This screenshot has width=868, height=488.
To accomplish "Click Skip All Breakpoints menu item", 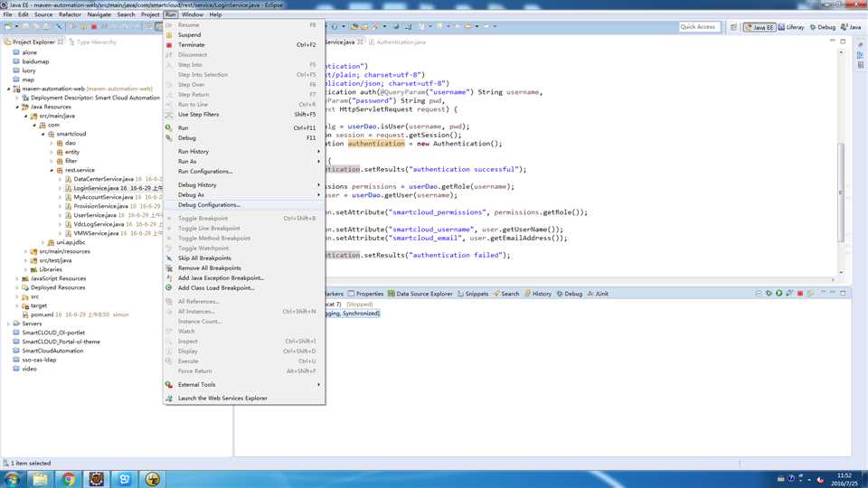I will (x=244, y=258).
